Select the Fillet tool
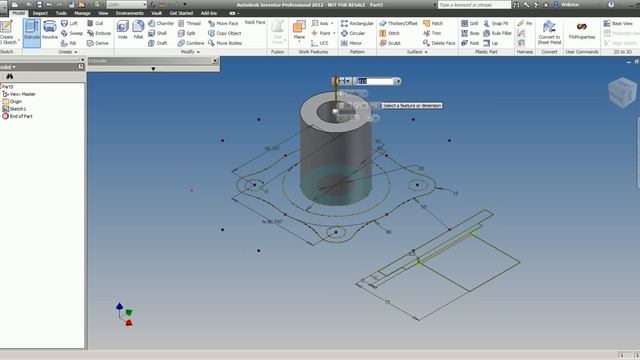The width and height of the screenshot is (640, 360). coord(138,30)
